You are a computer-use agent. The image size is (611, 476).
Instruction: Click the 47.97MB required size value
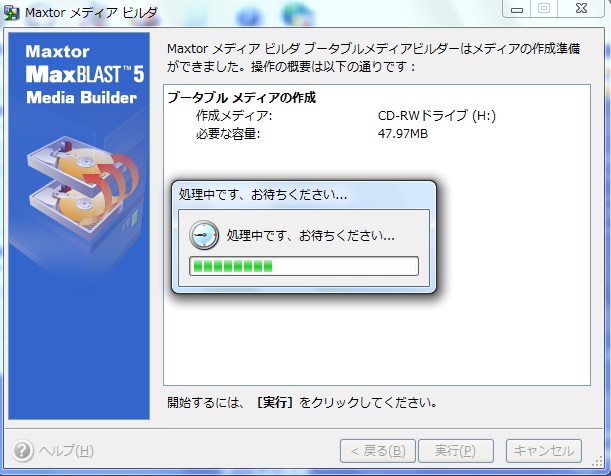pyautogui.click(x=403, y=134)
